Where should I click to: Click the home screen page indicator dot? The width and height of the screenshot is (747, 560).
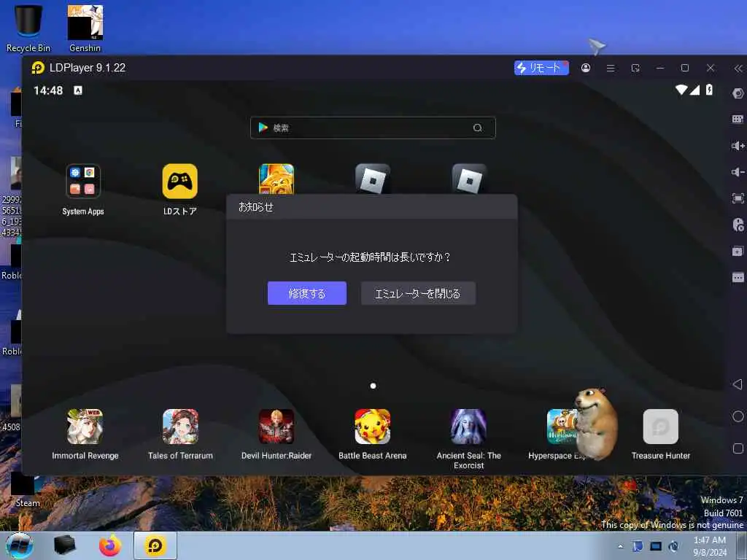pos(373,386)
